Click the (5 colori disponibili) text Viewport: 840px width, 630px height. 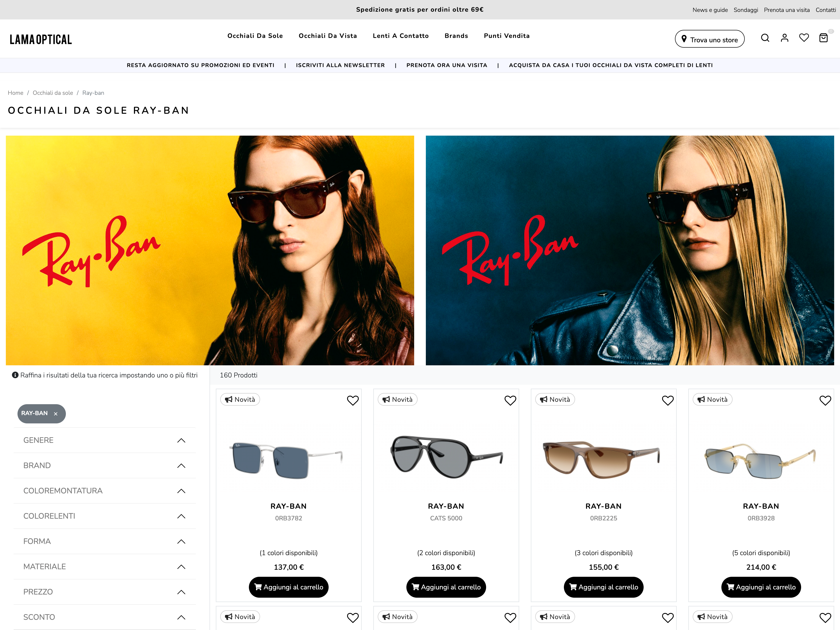tap(761, 553)
